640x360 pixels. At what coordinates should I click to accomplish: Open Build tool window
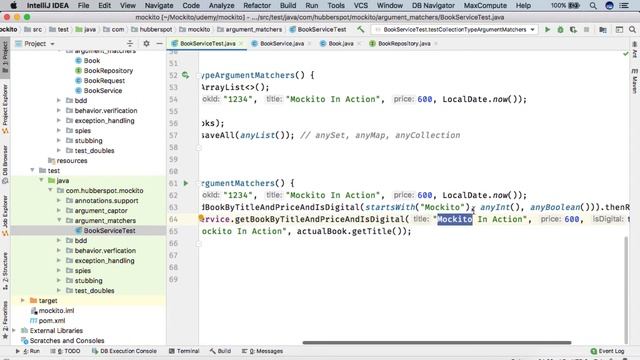(220, 351)
